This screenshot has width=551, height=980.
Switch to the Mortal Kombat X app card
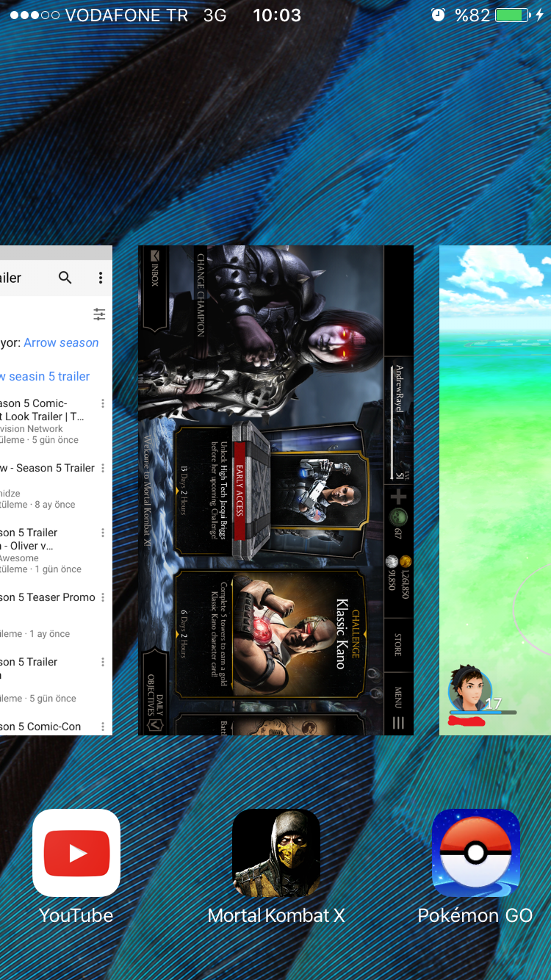pyautogui.click(x=276, y=490)
